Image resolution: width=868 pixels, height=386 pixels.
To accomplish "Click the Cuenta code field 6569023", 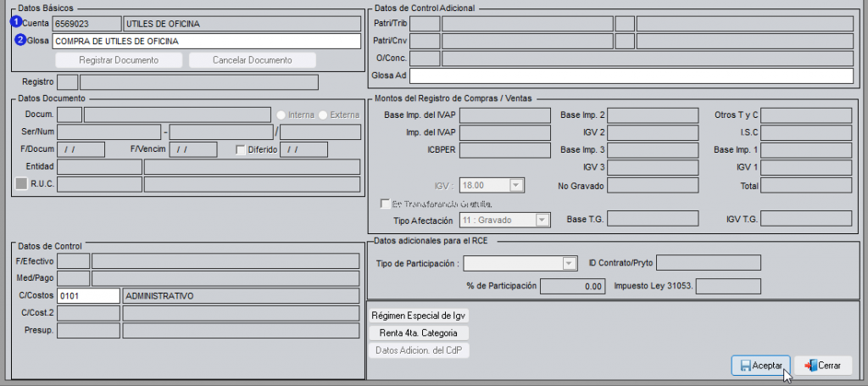I will pyautogui.click(x=86, y=24).
